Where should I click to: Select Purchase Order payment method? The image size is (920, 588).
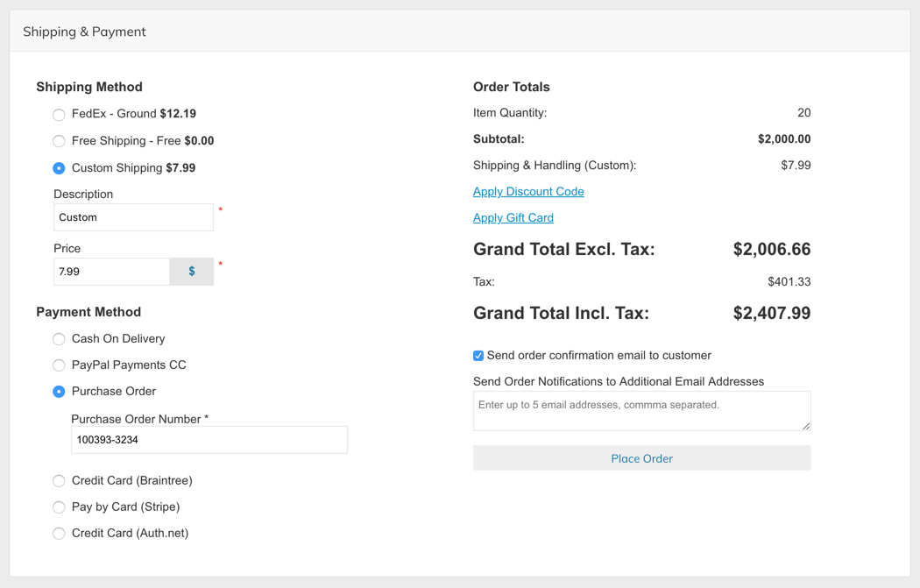[x=59, y=392]
